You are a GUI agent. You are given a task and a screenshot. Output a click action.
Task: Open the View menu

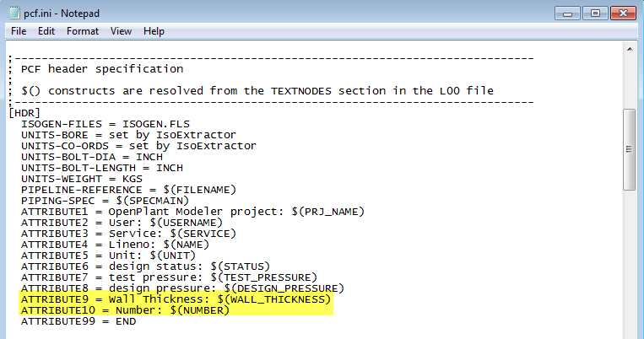pos(121,31)
